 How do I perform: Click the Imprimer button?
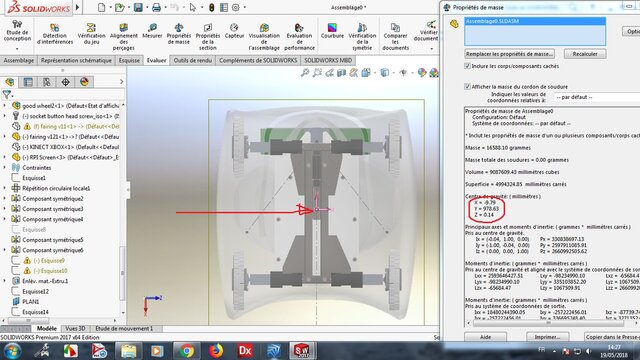(547, 337)
